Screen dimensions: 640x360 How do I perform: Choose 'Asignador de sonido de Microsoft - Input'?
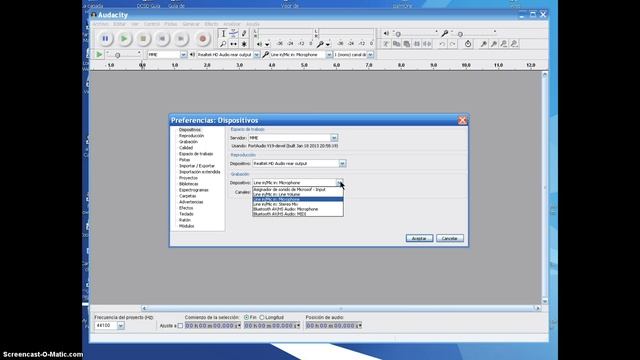tap(298, 189)
